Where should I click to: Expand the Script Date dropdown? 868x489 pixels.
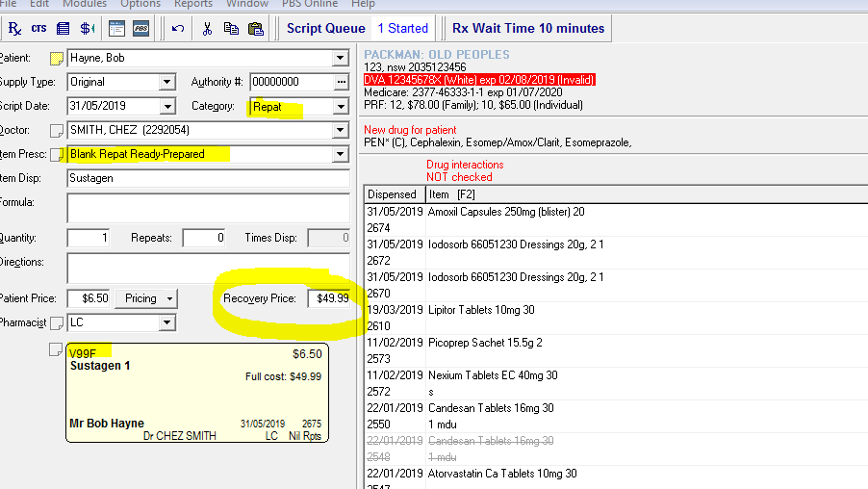point(168,107)
